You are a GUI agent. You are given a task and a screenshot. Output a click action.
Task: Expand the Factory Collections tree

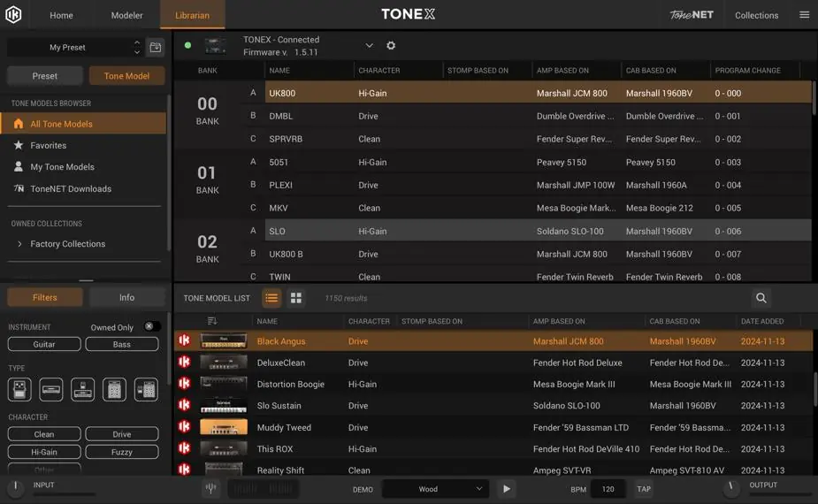pyautogui.click(x=19, y=244)
